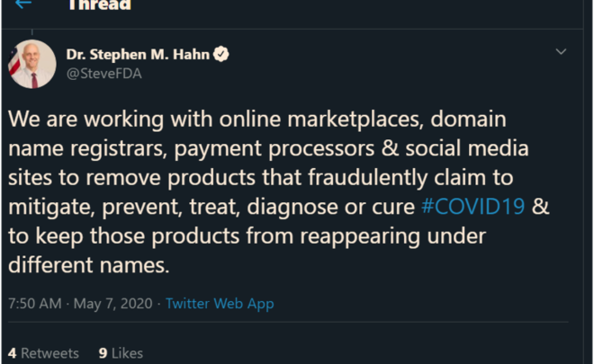This screenshot has height=364, width=594.
Task: Open Dr. Stephen M. Hahn's profile picture
Action: [32, 64]
